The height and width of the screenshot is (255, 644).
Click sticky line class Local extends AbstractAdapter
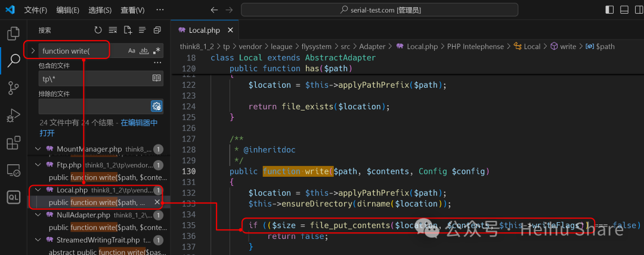coord(293,58)
